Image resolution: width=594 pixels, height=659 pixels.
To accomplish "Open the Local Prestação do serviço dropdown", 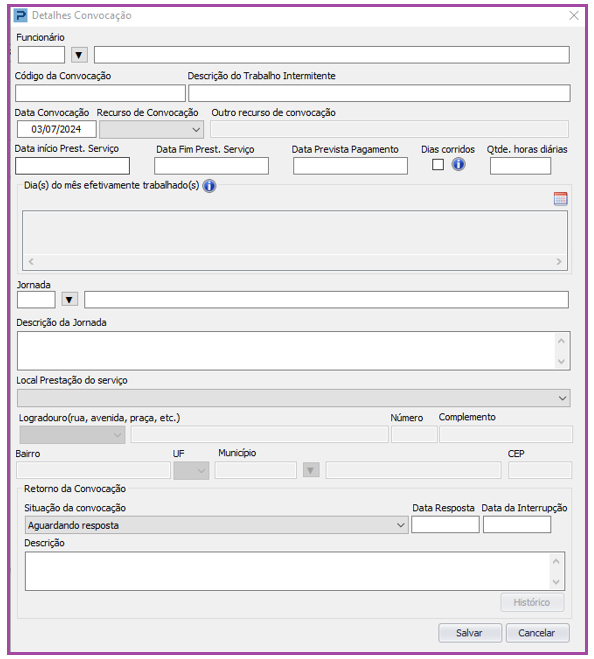I will (x=293, y=398).
